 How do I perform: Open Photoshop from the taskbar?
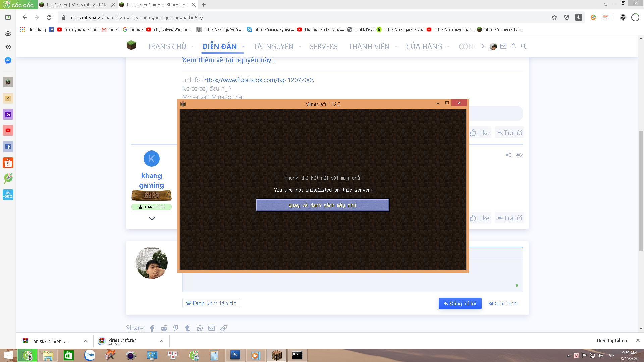coord(235,355)
